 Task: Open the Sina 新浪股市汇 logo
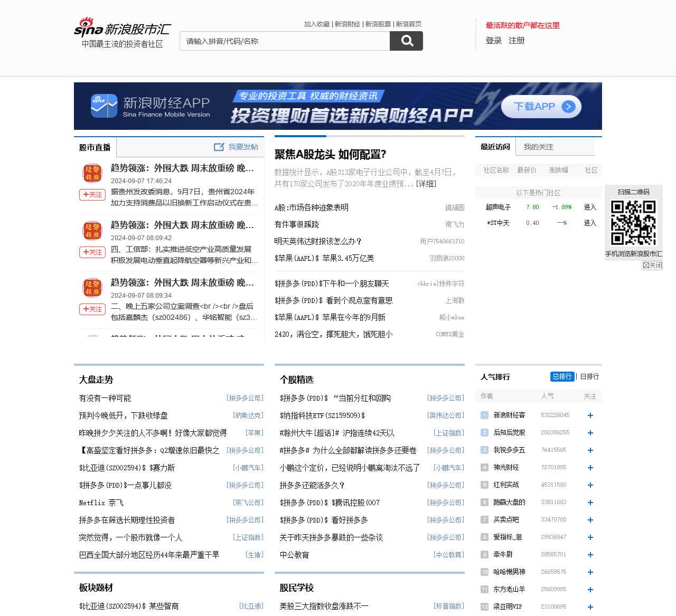[123, 28]
